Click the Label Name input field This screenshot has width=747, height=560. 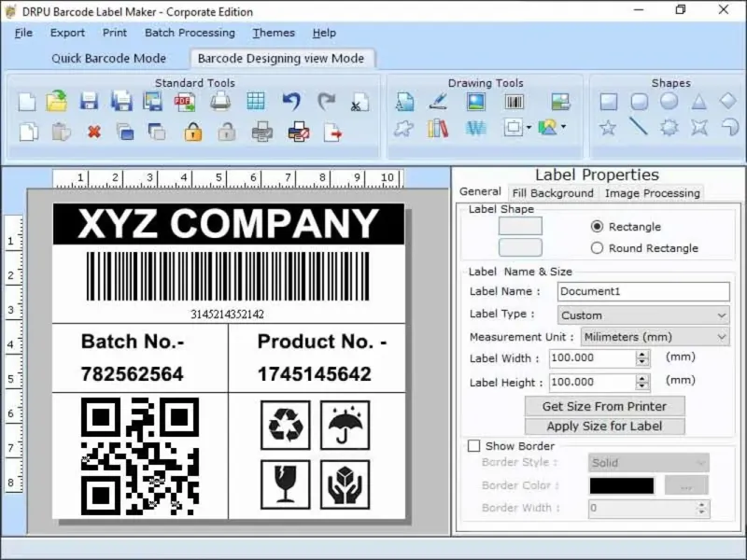(x=643, y=291)
